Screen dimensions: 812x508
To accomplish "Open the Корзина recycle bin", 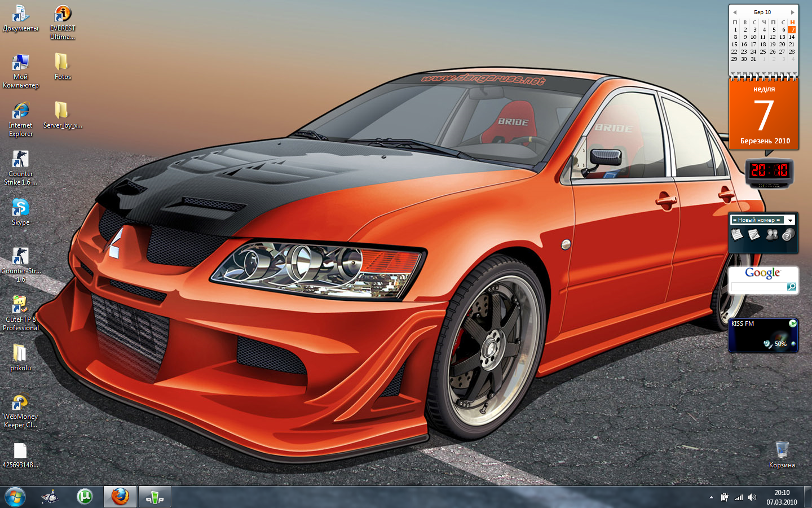I will click(782, 454).
